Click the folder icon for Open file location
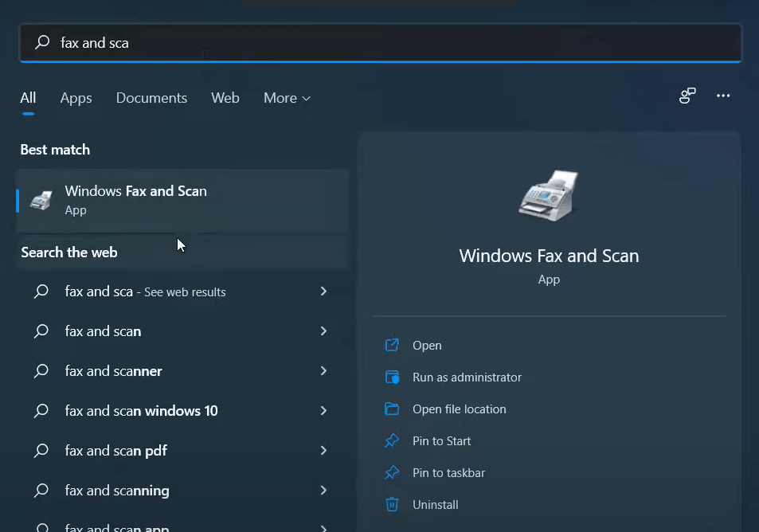This screenshot has height=532, width=759. [x=392, y=409]
